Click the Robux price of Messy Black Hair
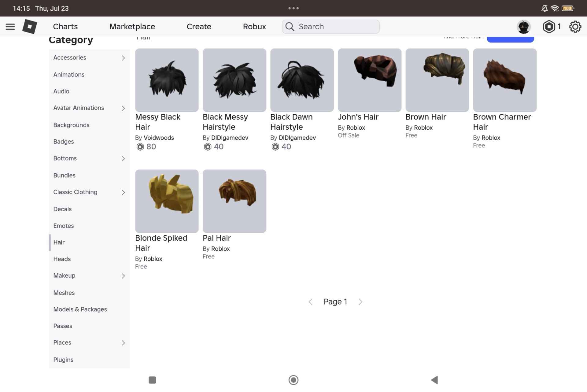 (146, 146)
